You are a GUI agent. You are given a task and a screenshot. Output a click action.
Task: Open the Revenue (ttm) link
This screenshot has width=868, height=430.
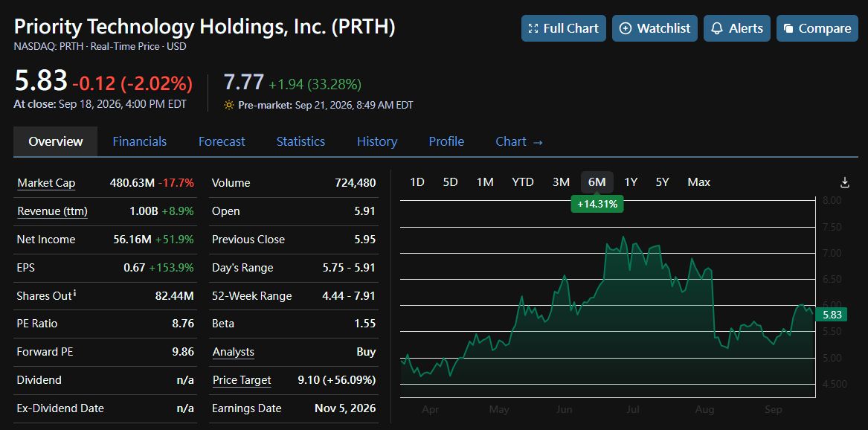(53, 211)
